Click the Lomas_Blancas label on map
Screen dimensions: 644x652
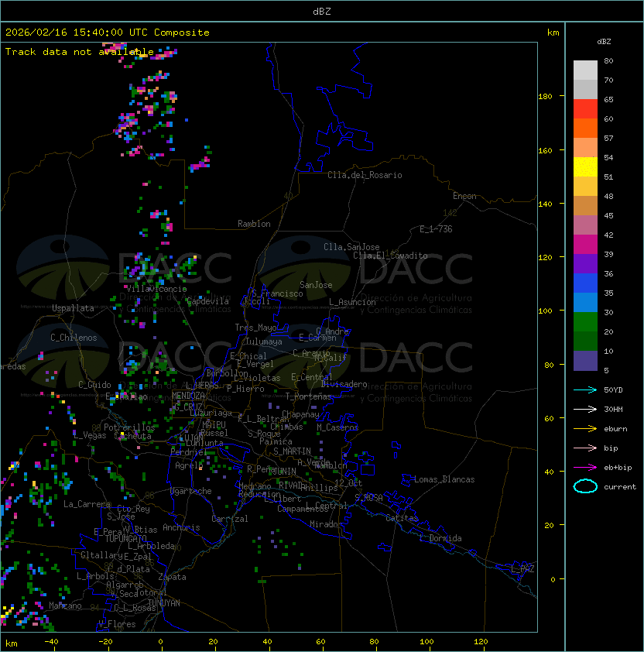444,479
